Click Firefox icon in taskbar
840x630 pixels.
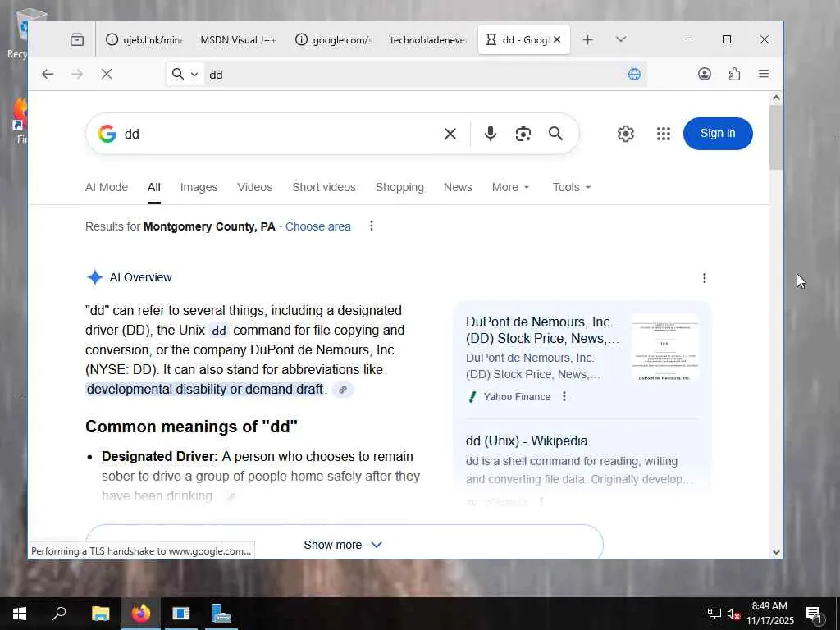[141, 614]
